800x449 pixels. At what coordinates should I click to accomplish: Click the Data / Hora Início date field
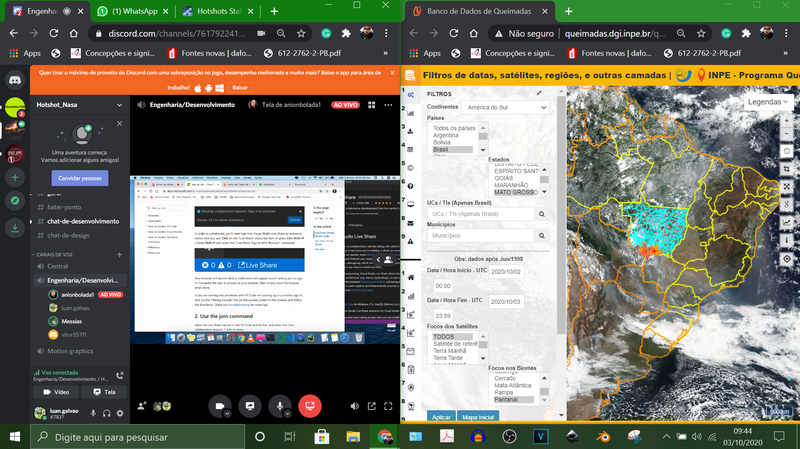pos(506,272)
